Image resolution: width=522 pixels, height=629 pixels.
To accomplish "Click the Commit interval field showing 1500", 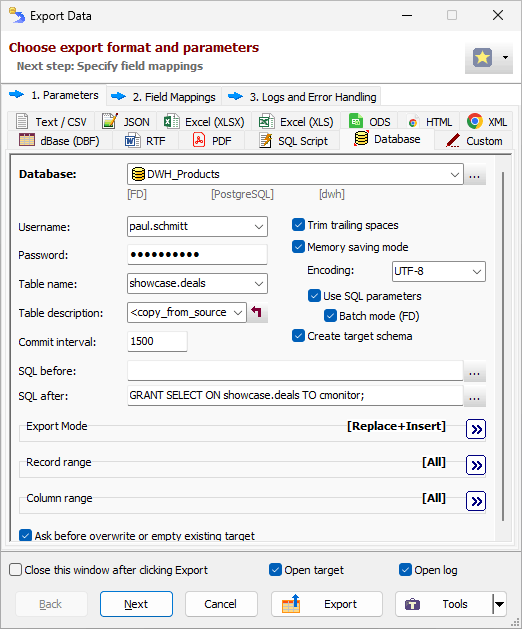I will click(157, 341).
